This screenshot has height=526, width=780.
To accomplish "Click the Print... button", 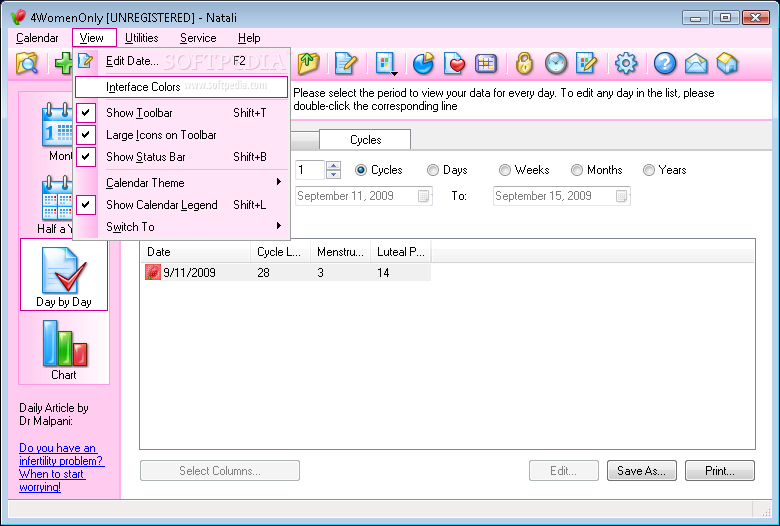I will [x=720, y=471].
